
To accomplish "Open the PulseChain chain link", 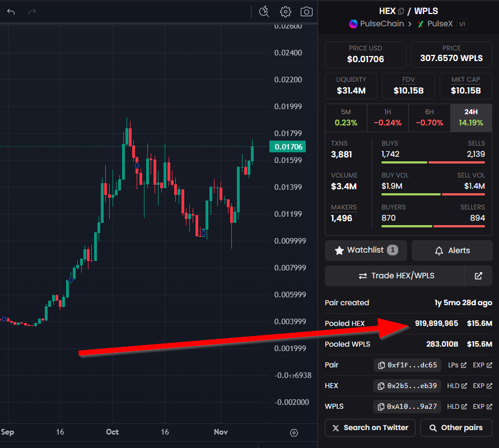I will 376,24.
